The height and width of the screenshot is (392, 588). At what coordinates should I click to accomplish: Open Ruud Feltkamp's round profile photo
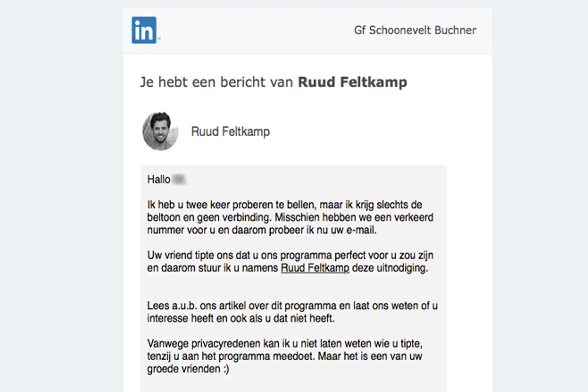click(160, 131)
